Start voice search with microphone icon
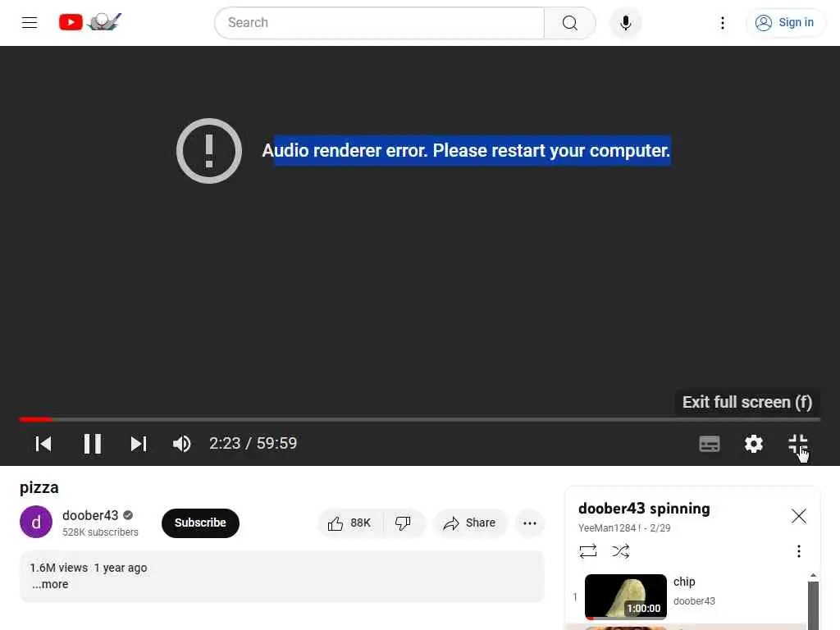 [625, 23]
